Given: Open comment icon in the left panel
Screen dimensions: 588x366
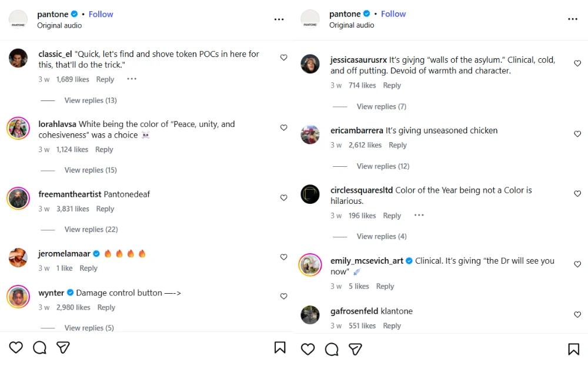Looking at the screenshot, I should 39,348.
